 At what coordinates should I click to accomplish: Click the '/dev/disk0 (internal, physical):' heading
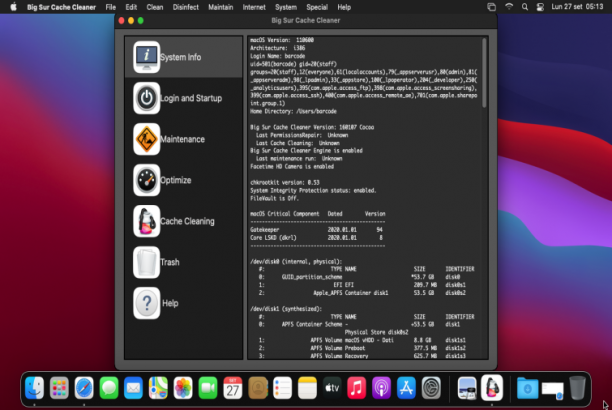tap(296, 262)
